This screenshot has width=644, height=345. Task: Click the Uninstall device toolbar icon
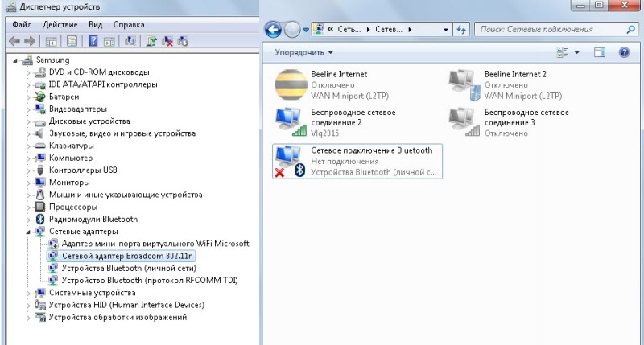tap(167, 41)
